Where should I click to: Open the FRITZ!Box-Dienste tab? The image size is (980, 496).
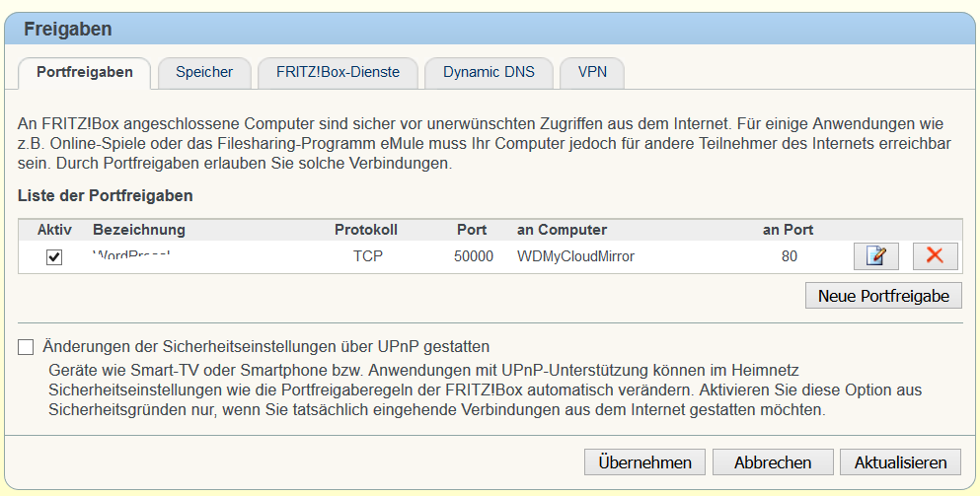339,72
